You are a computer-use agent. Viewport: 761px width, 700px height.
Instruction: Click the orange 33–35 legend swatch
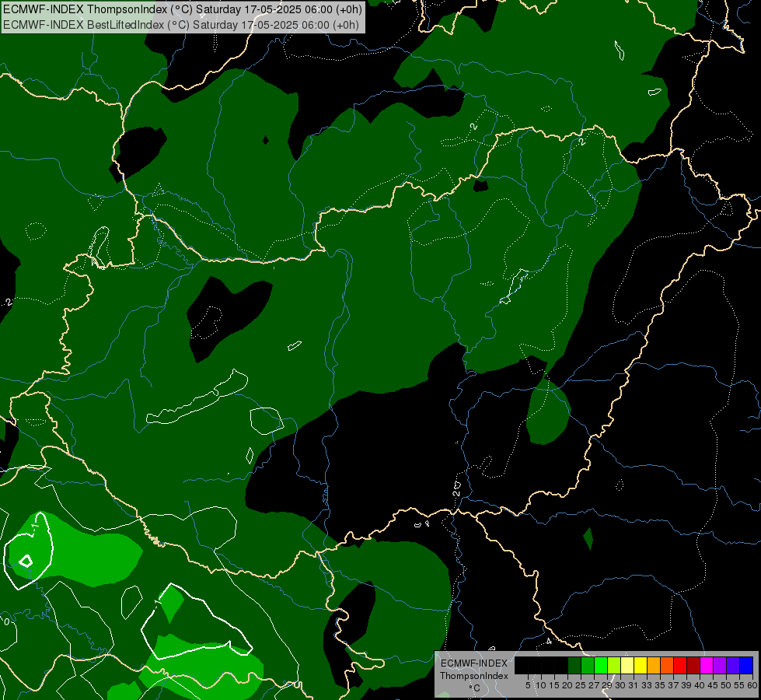tap(655, 665)
